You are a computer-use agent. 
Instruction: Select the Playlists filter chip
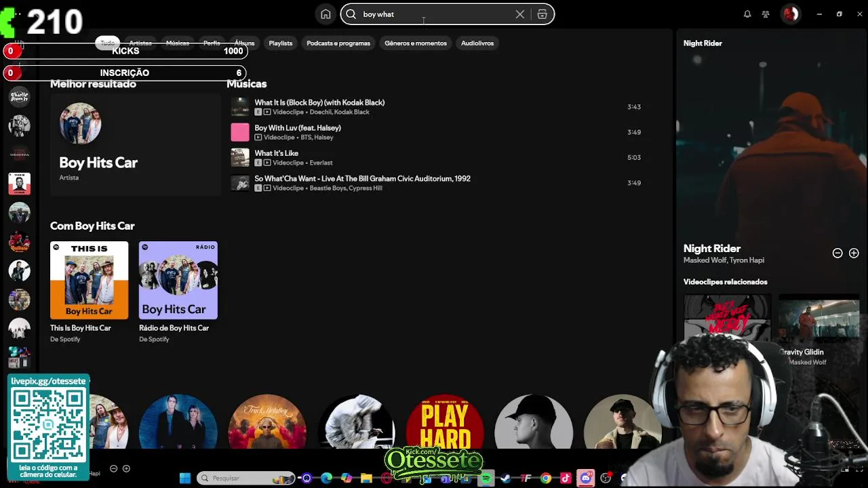[x=280, y=43]
